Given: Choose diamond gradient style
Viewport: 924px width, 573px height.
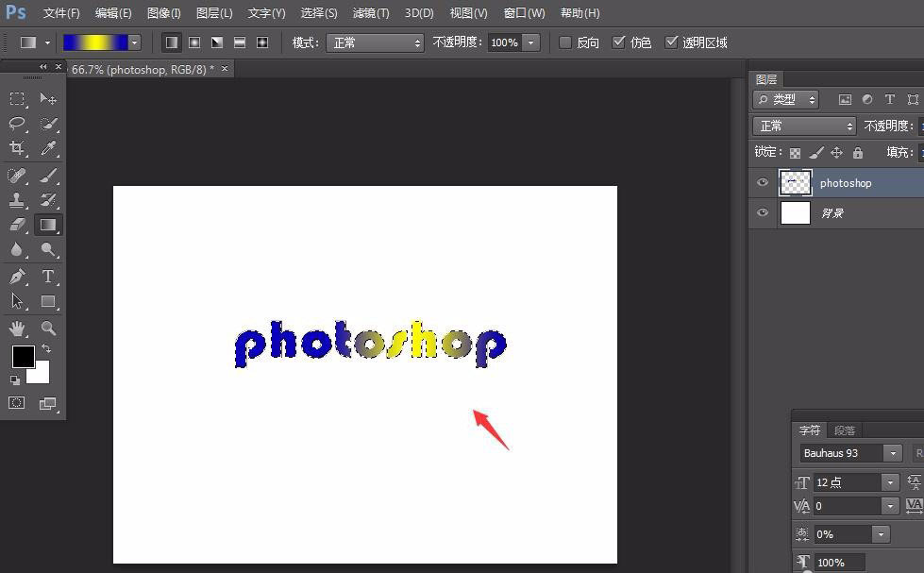Looking at the screenshot, I should tap(262, 42).
